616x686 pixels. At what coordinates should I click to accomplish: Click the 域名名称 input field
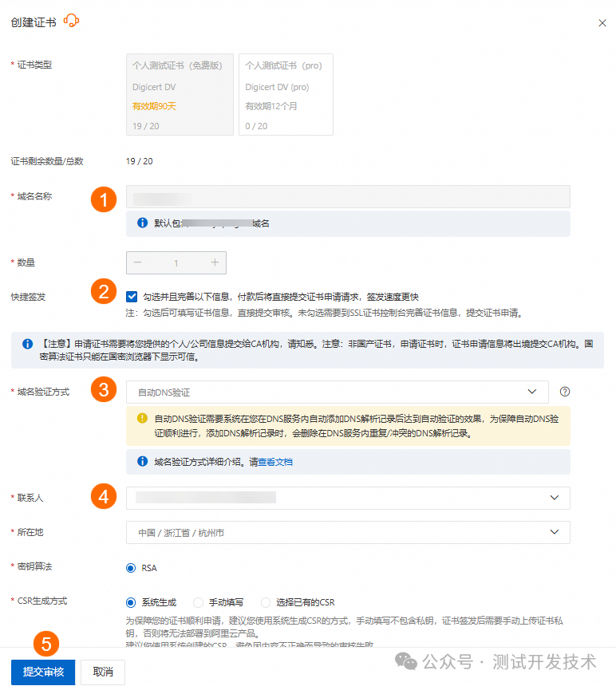click(348, 196)
